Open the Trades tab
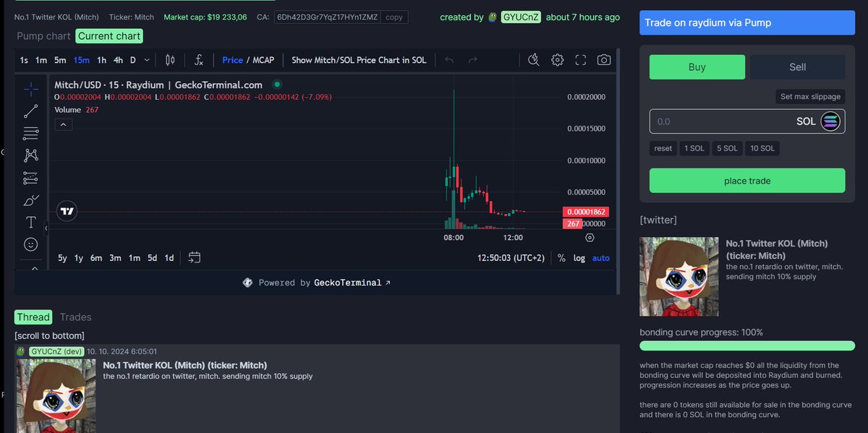868x433 pixels. coord(75,317)
